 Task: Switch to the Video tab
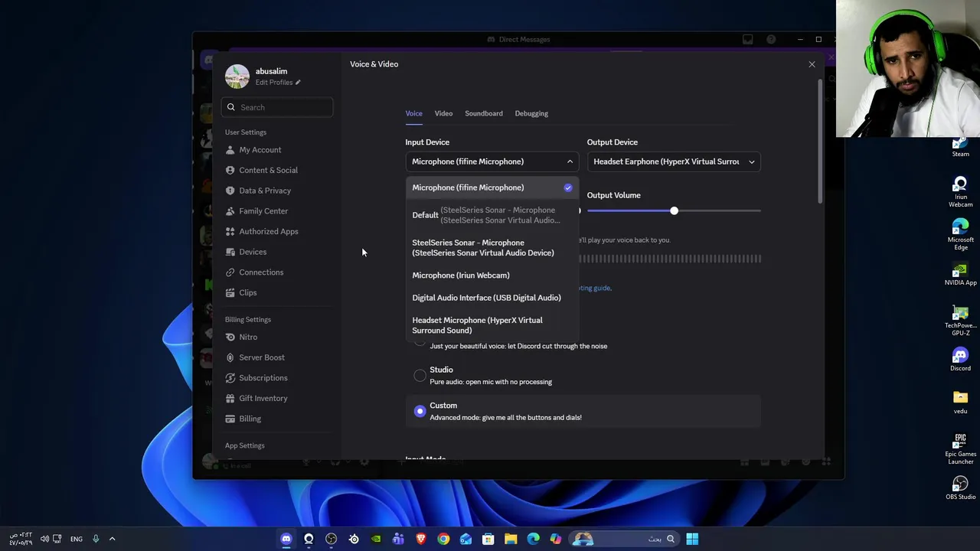(x=443, y=113)
